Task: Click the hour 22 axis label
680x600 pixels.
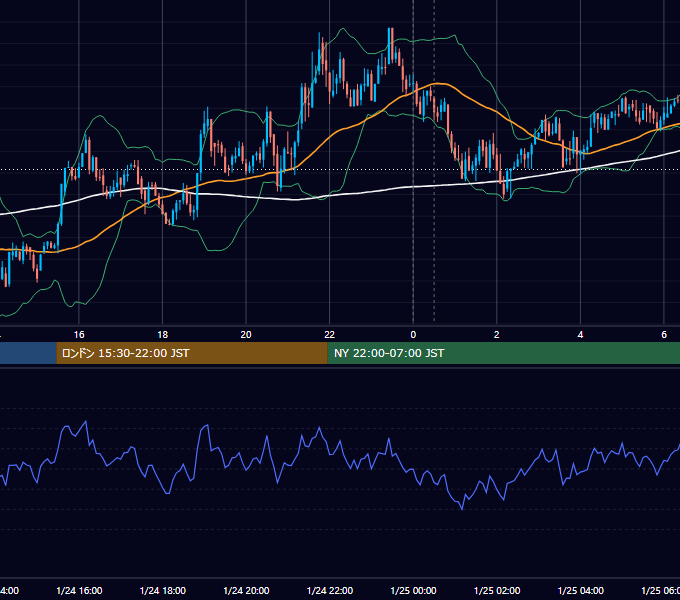Action: coord(330,335)
